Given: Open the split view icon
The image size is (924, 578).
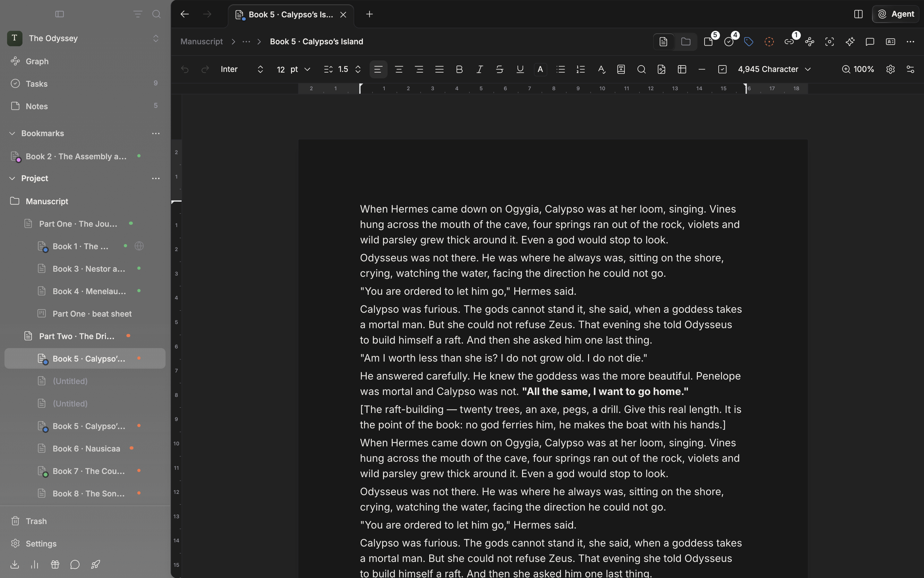Looking at the screenshot, I should 858,14.
